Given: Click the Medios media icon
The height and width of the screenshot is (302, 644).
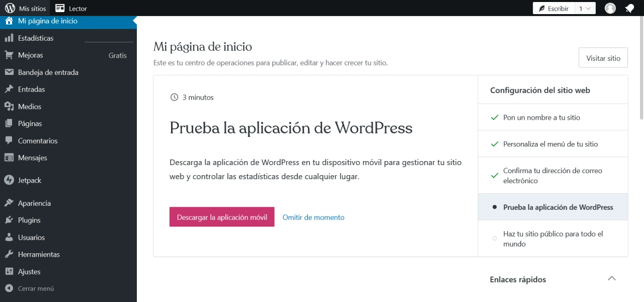Looking at the screenshot, I should point(9,107).
